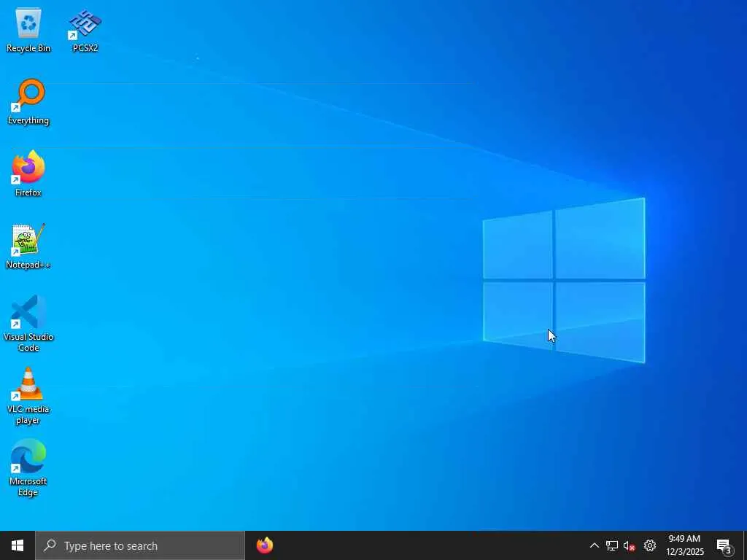Open the Windows Start menu
747x560 pixels.
pyautogui.click(x=18, y=545)
